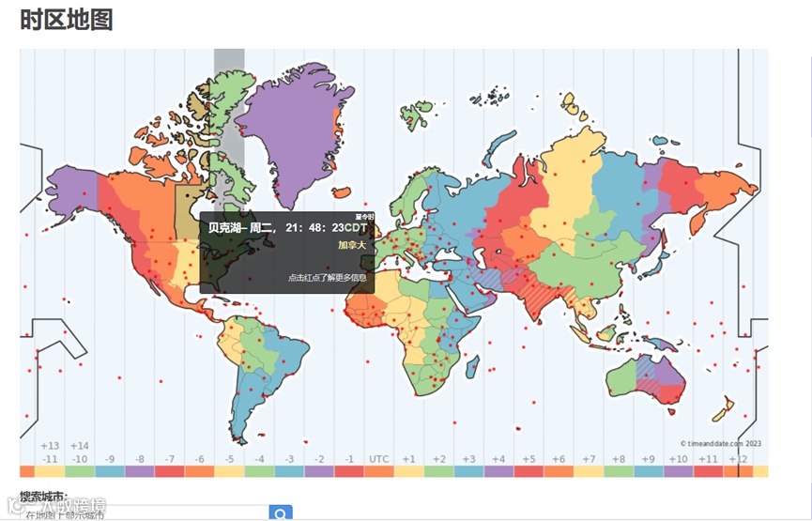The height and width of the screenshot is (521, 812).
Task: Click the color swatch below -5
Action: pyautogui.click(x=229, y=471)
